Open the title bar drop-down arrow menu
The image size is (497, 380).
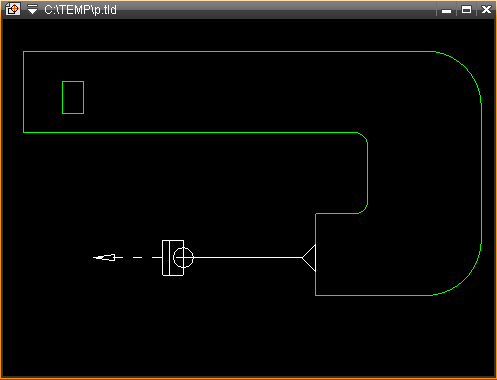click(x=32, y=9)
